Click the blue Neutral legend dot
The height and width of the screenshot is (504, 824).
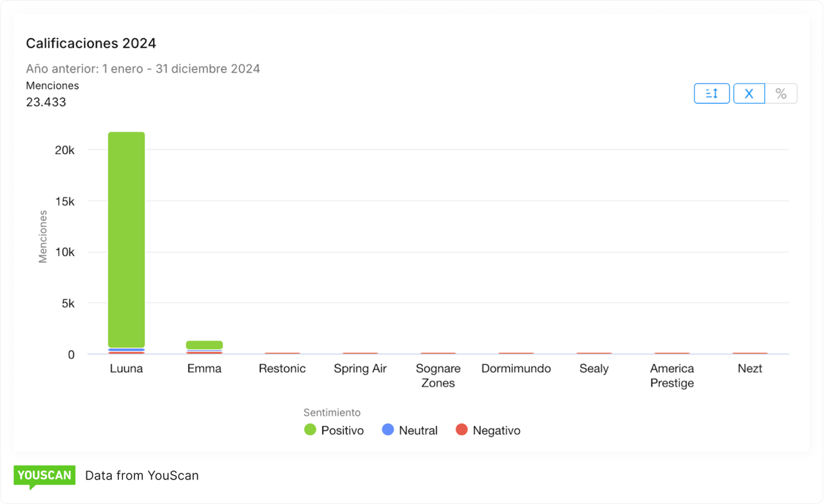click(x=388, y=430)
